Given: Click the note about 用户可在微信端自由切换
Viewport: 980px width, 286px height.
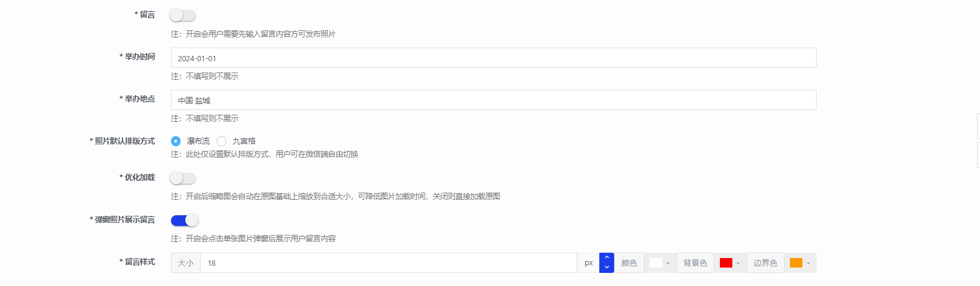Looking at the screenshot, I should (265, 154).
